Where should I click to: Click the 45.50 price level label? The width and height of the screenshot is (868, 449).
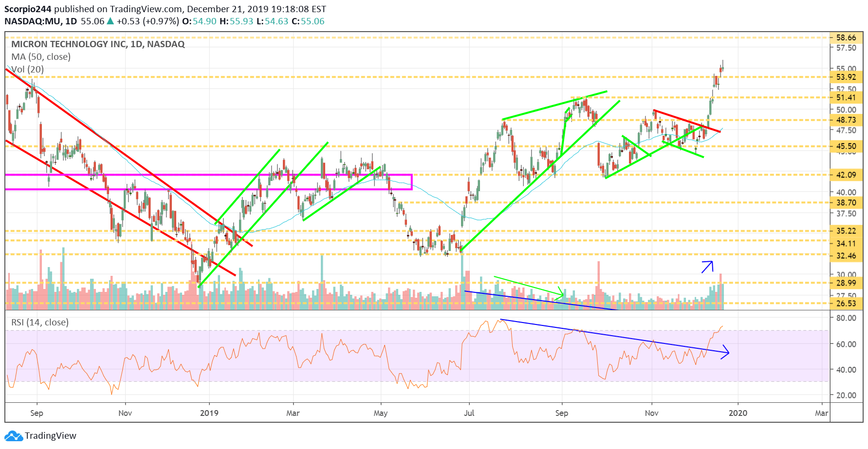[846, 146]
